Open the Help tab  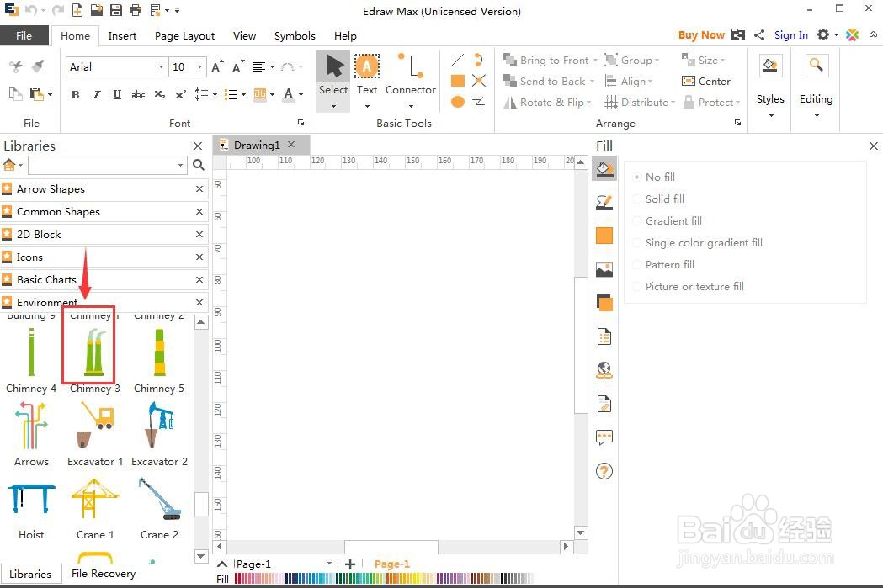[345, 35]
